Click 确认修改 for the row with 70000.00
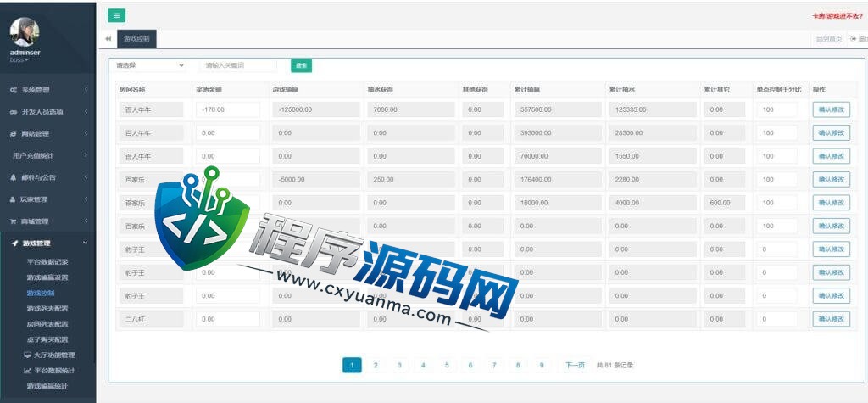The height and width of the screenshot is (403, 868). pyautogui.click(x=831, y=156)
